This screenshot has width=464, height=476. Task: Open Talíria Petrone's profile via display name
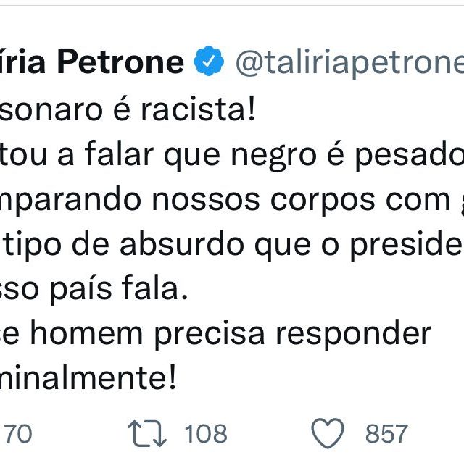tap(92, 62)
